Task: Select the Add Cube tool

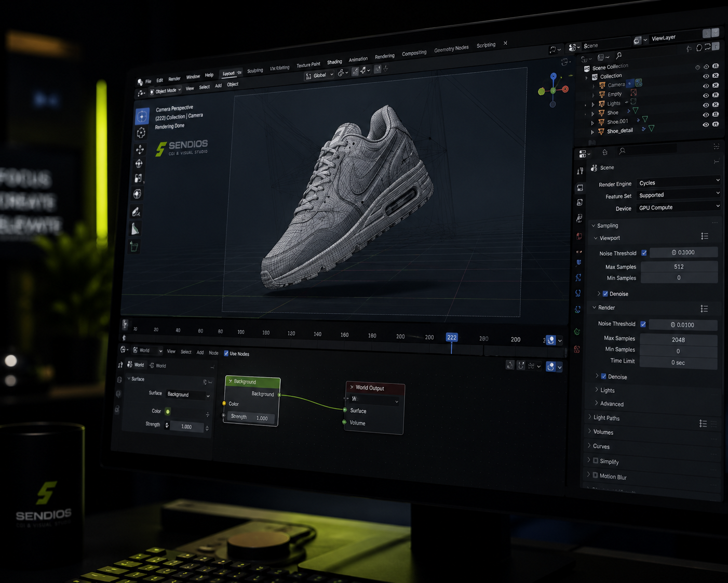Action: click(x=134, y=246)
